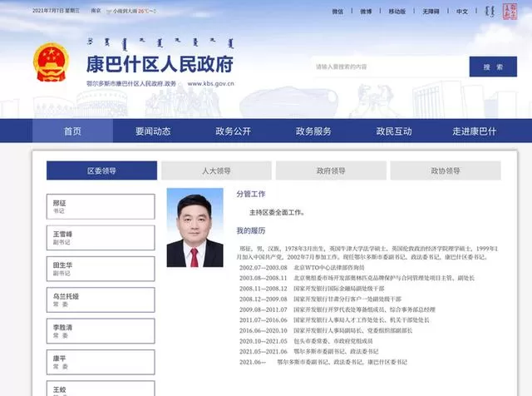
Task: Switch to 移动版 mobile version
Action: 397,12
